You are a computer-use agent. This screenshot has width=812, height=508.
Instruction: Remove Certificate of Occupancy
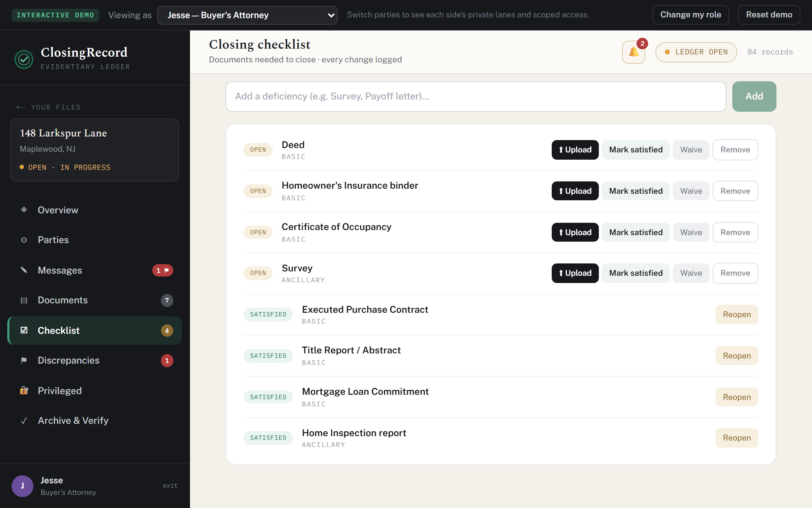tap(735, 233)
